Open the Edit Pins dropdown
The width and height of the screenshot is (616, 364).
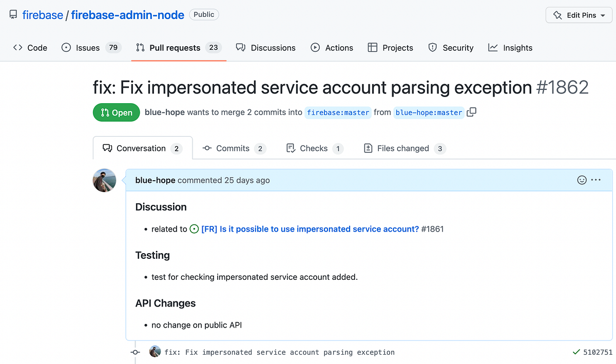(x=578, y=15)
